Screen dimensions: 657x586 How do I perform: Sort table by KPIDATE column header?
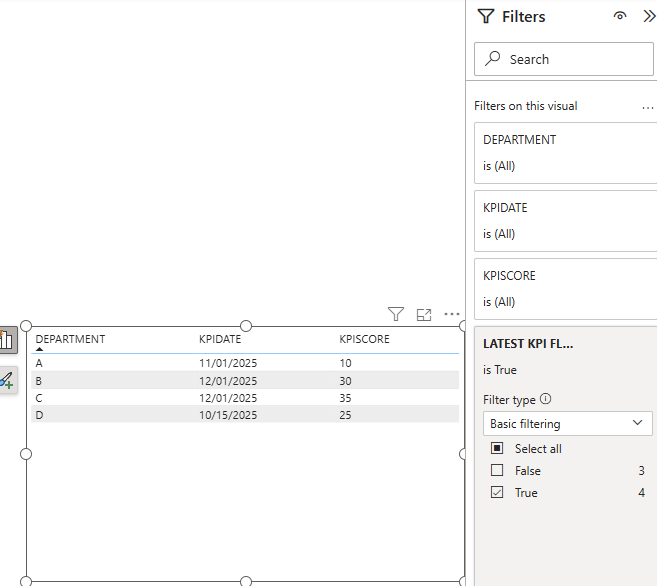[x=220, y=339]
